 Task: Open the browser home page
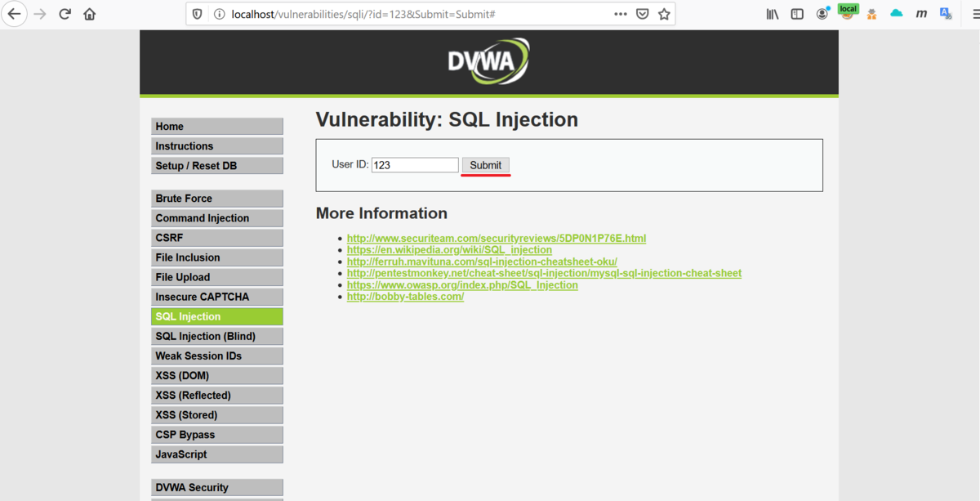[x=90, y=14]
